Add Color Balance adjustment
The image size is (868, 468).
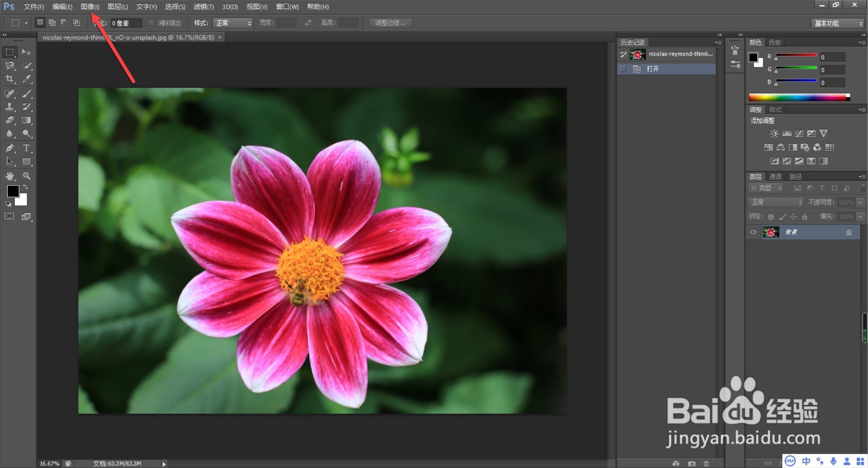pos(781,147)
